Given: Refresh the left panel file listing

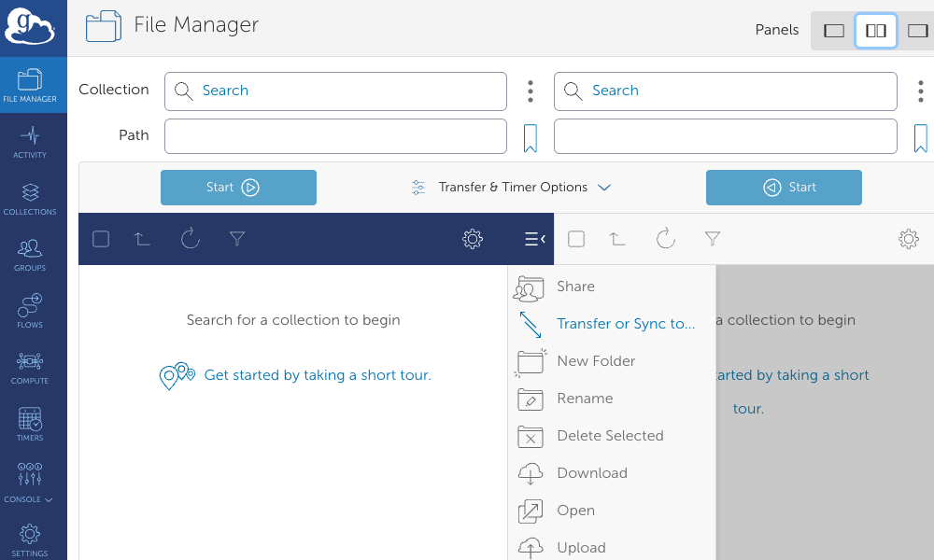Looking at the screenshot, I should tap(191, 238).
